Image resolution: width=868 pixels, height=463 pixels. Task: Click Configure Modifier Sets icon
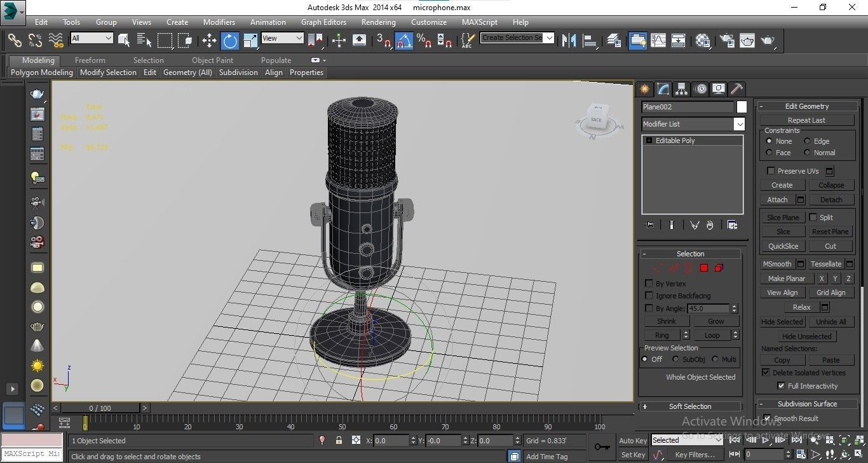[732, 225]
